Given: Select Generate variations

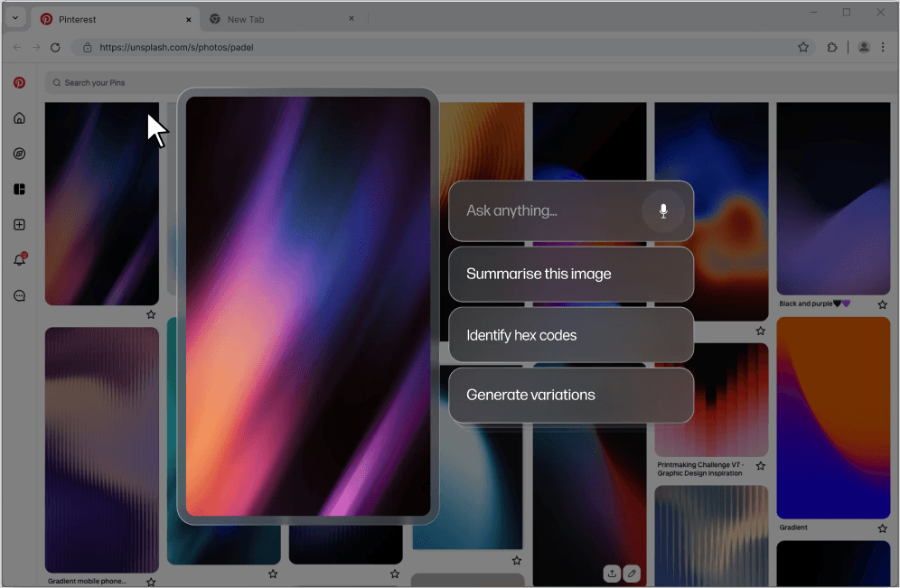Looking at the screenshot, I should coord(571,396).
